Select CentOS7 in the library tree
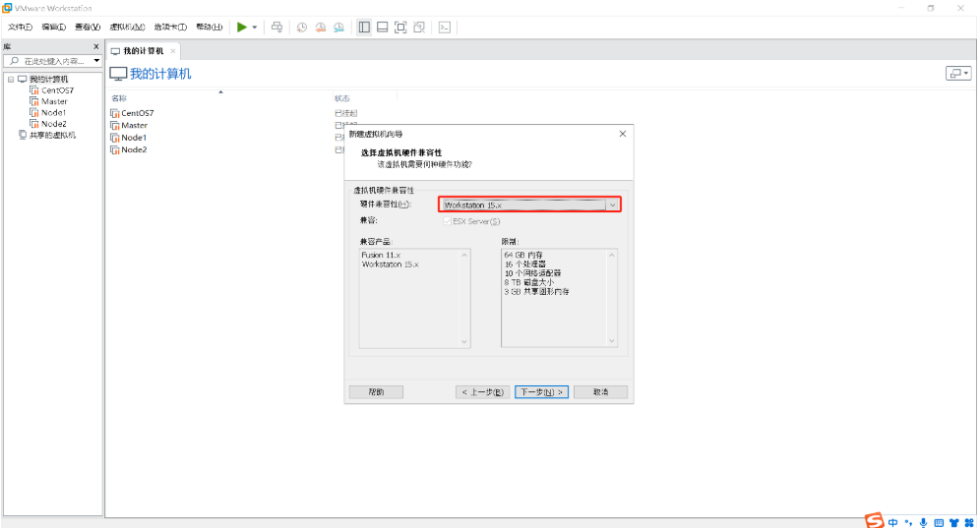The width and height of the screenshot is (980, 528). coord(57,90)
